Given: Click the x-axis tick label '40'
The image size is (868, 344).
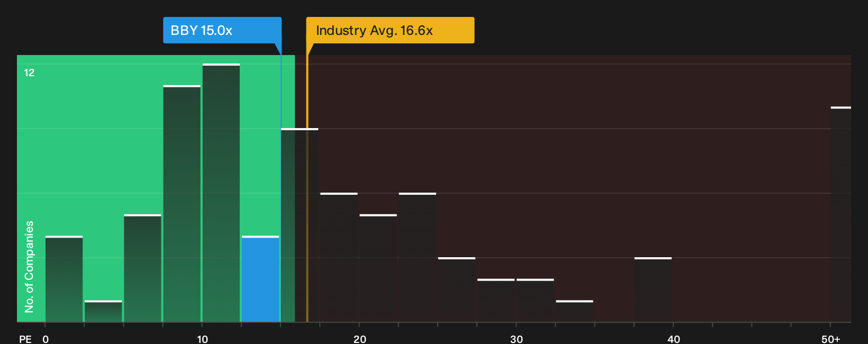Looking at the screenshot, I should tap(673, 339).
